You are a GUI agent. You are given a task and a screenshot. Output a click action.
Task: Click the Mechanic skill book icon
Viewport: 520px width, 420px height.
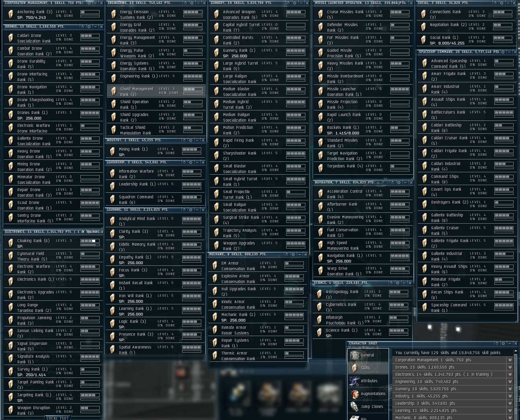[215, 317]
